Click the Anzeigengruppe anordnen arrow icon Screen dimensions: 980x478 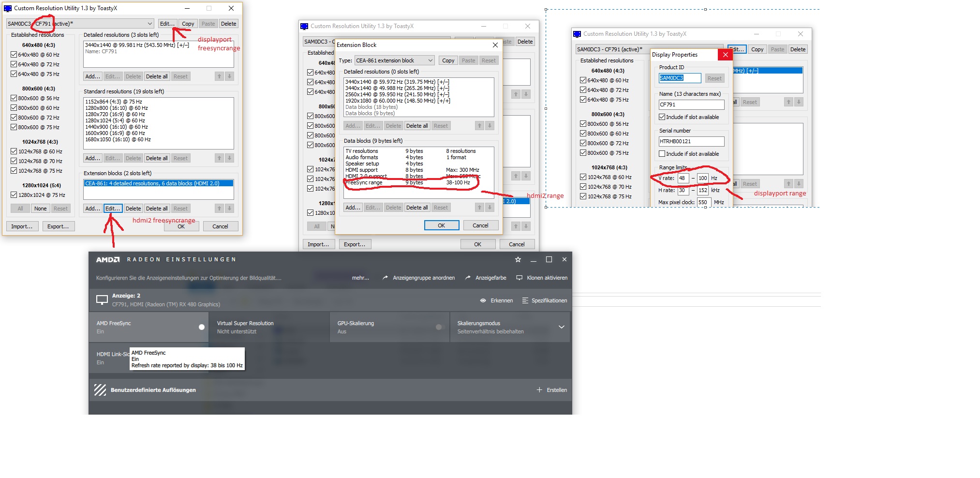tap(385, 278)
